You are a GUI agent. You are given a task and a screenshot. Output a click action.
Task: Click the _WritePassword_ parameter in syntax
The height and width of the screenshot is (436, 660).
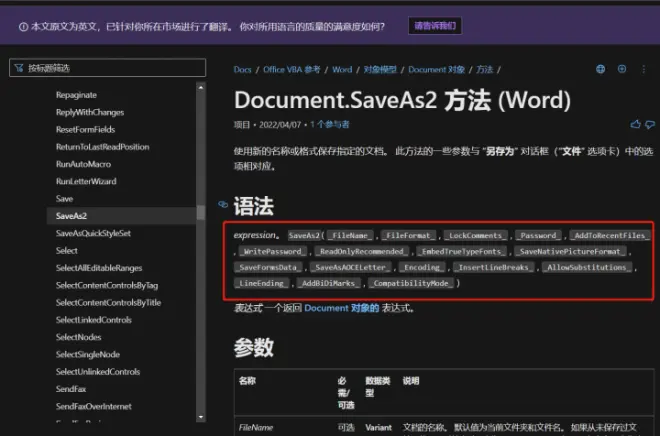click(x=272, y=252)
